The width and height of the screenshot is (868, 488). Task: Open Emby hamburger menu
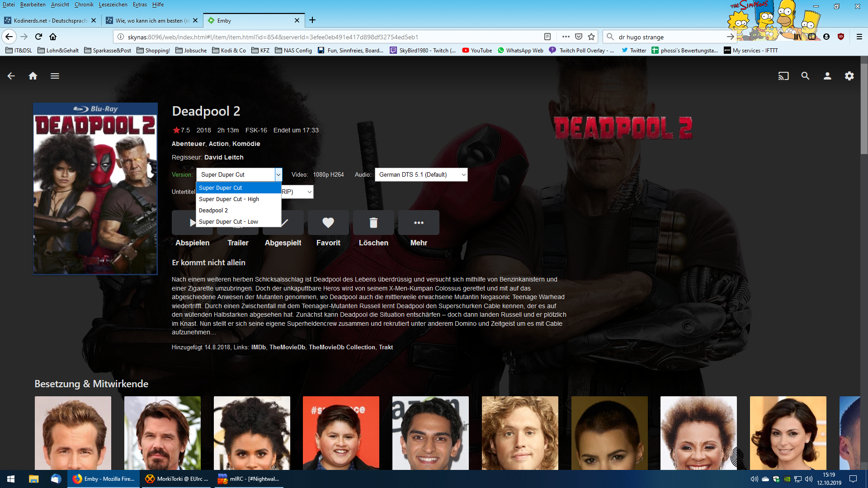(x=55, y=76)
